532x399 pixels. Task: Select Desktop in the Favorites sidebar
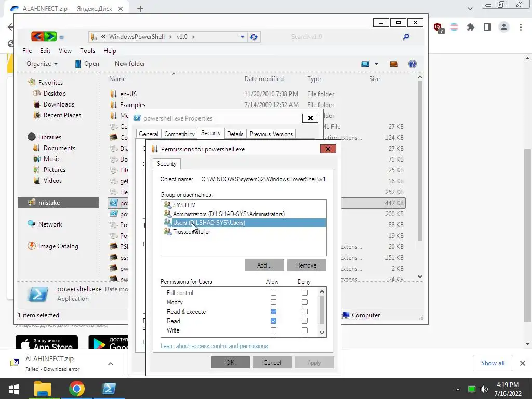point(54,94)
